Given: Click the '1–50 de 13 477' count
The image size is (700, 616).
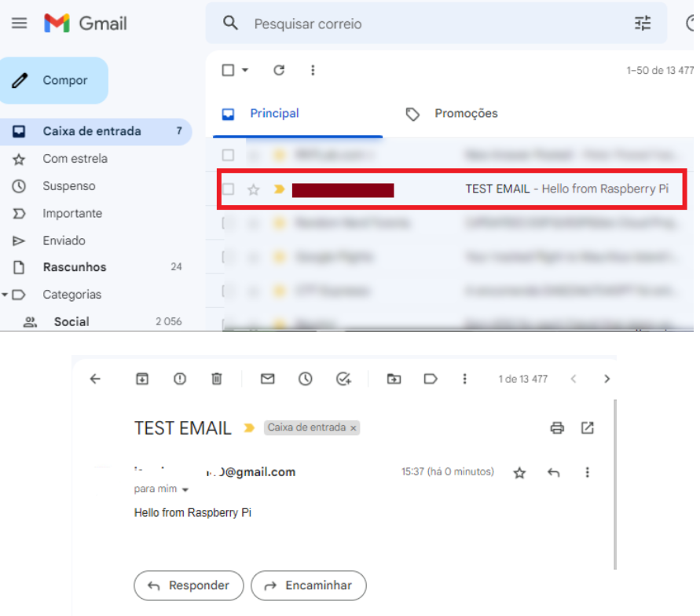Looking at the screenshot, I should (660, 71).
